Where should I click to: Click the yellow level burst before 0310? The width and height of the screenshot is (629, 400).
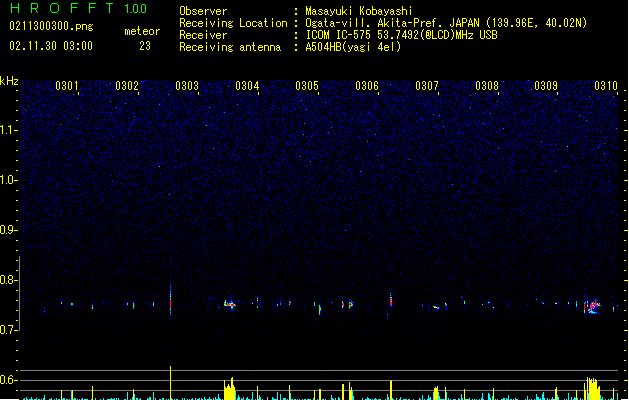[592, 388]
